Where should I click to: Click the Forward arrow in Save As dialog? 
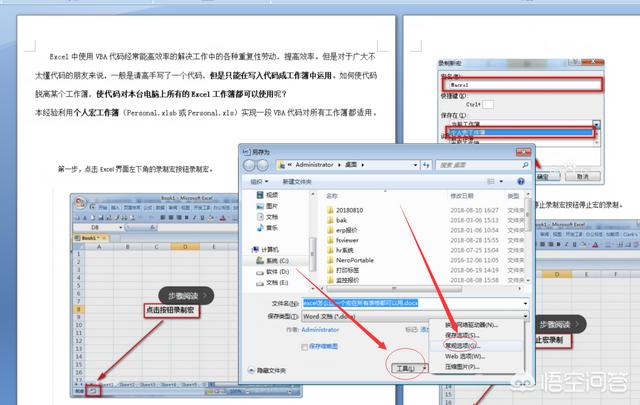(x=262, y=165)
